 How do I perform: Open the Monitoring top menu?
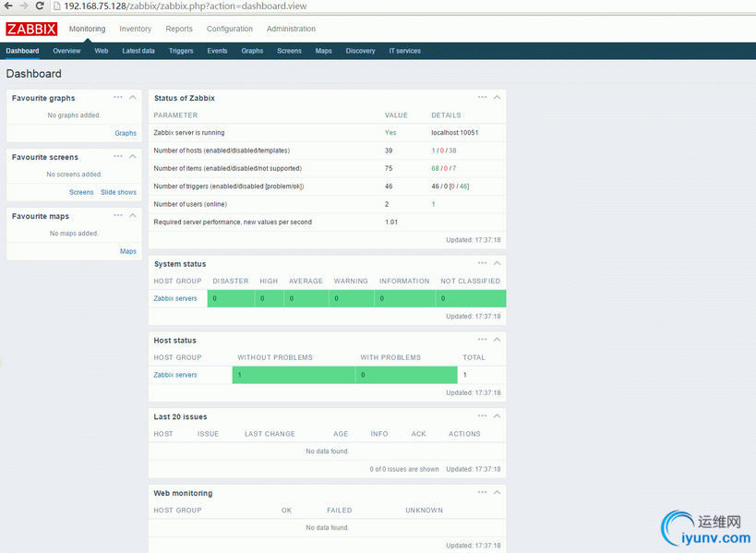[x=88, y=29]
